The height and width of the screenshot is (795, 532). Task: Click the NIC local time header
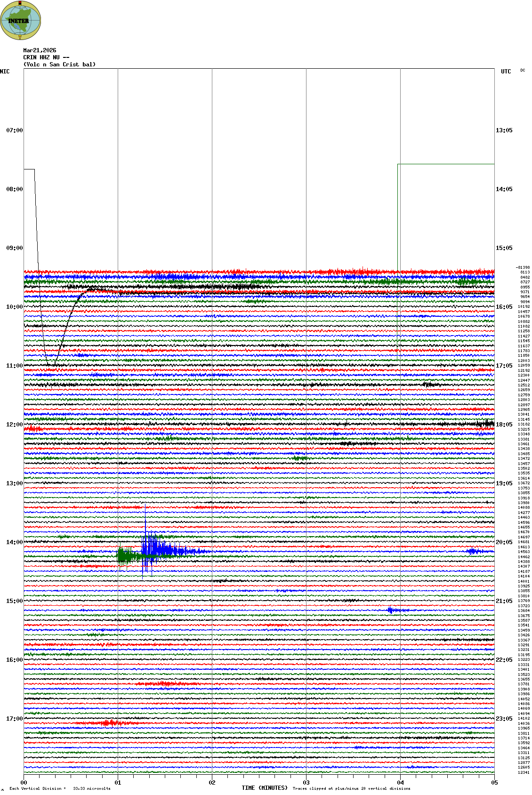pos(5,72)
